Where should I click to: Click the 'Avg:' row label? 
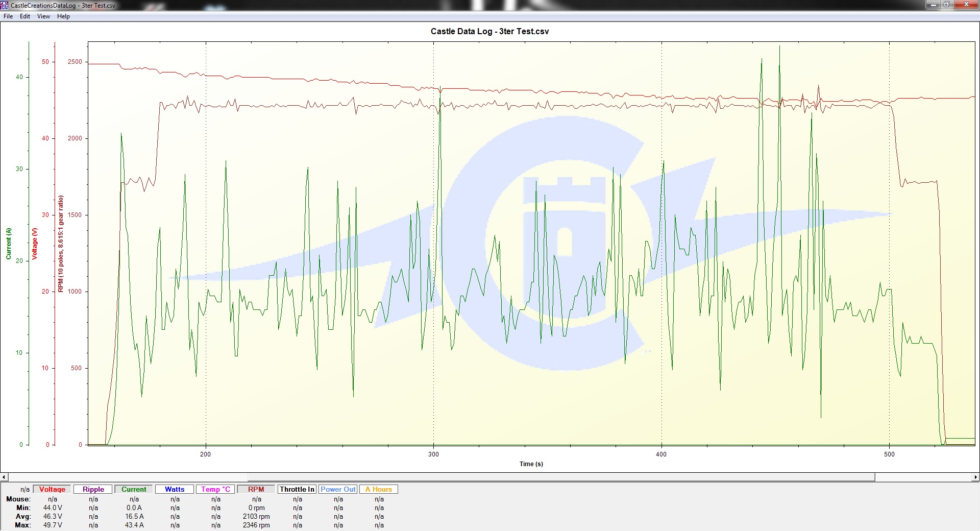pos(23,516)
